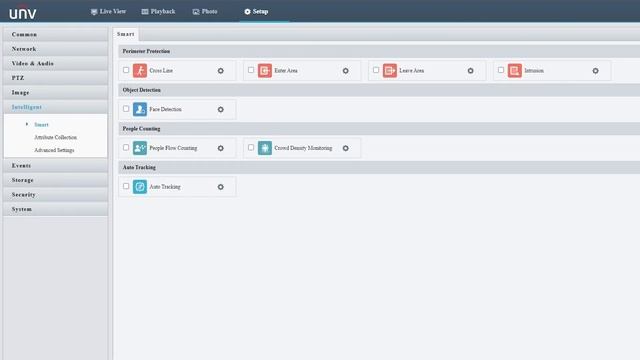Open Enter Area settings gear

click(345, 71)
